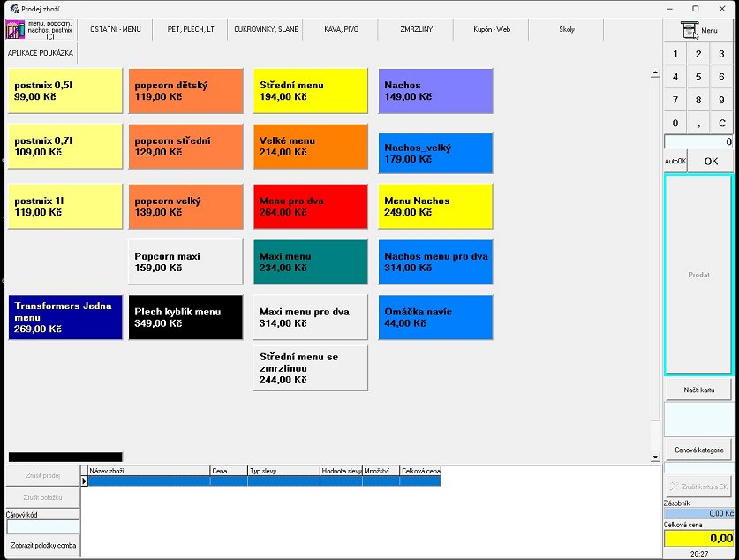Open the Cenová kategorie selector
The image size is (739, 560).
(x=698, y=450)
